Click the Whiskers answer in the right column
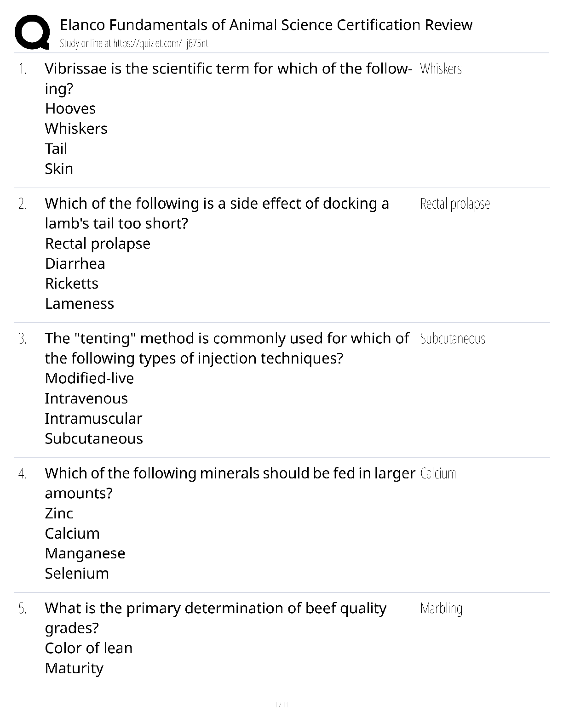Screen dimensions: 563x728 (x=441, y=69)
